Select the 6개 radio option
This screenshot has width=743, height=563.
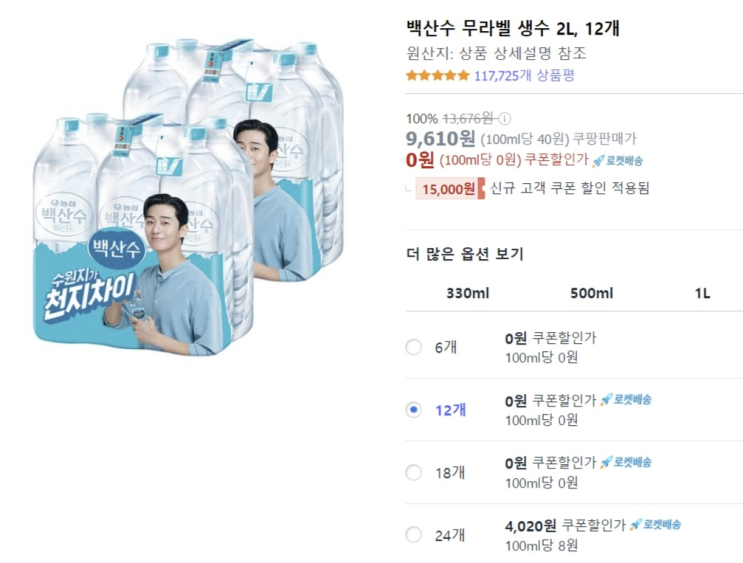(x=413, y=347)
